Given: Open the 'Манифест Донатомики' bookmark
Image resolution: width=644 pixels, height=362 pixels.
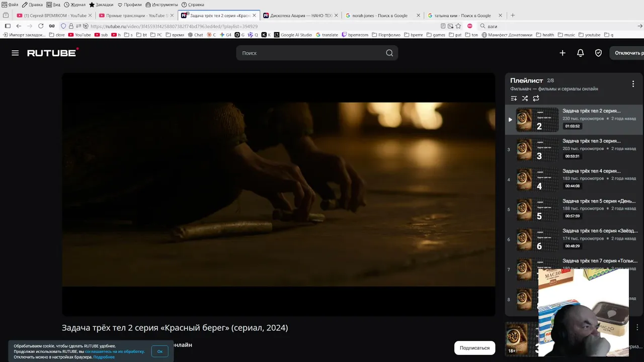Looking at the screenshot, I should coord(507,35).
